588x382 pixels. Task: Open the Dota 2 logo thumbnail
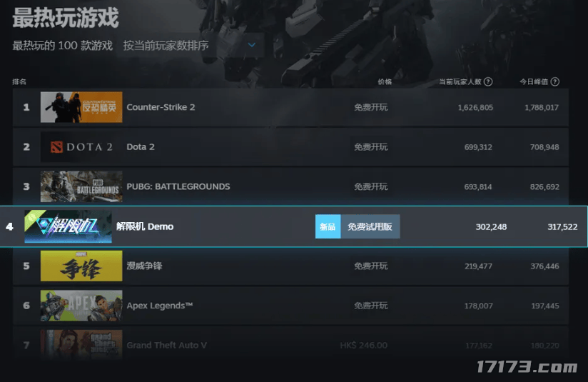click(81, 146)
